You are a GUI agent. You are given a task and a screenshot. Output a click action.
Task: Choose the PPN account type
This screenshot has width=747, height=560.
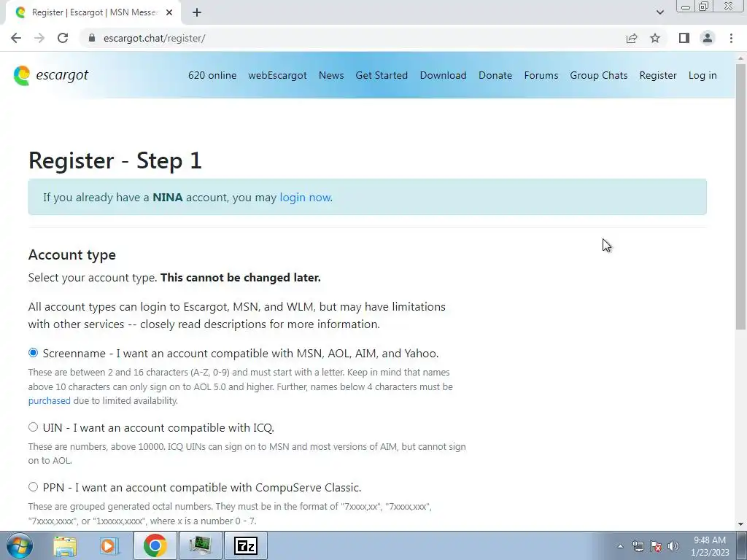click(x=33, y=486)
